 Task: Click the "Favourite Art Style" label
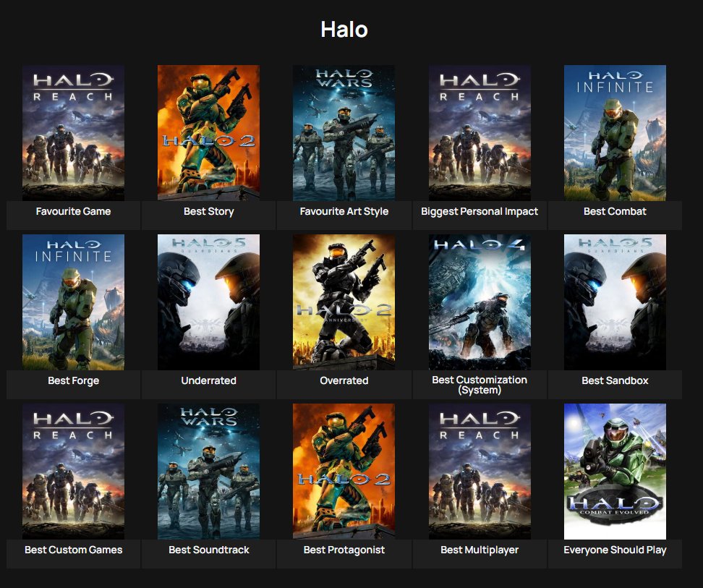point(344,211)
